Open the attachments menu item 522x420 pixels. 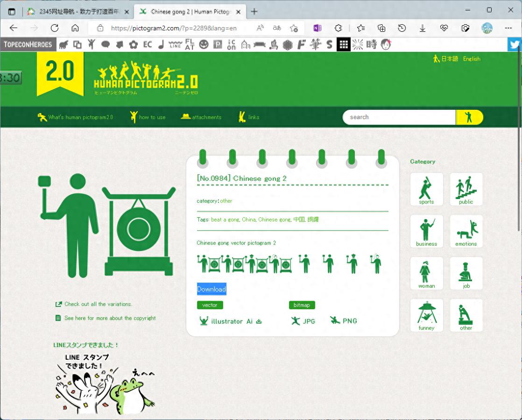[x=201, y=117]
